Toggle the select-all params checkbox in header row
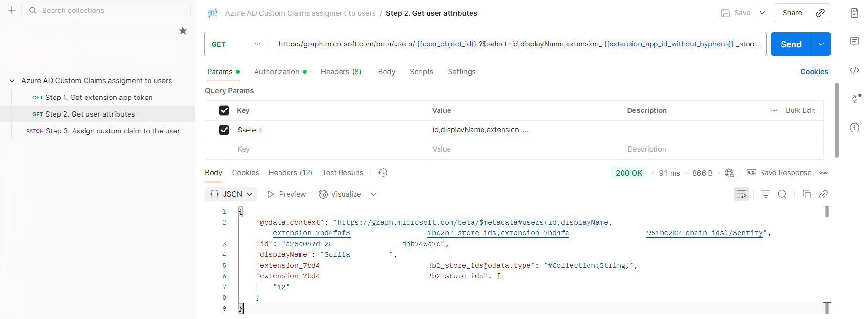The image size is (868, 319). (x=224, y=110)
